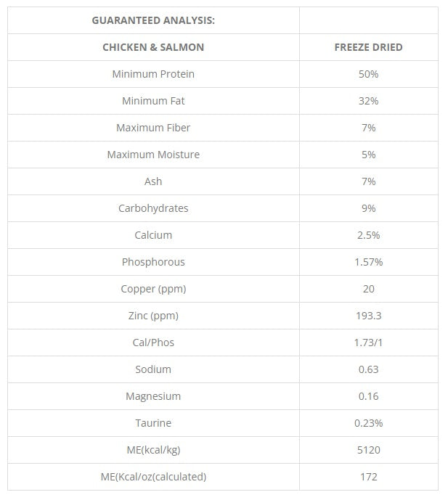
Task: Select the Minimum Fat label
Action: (x=153, y=101)
